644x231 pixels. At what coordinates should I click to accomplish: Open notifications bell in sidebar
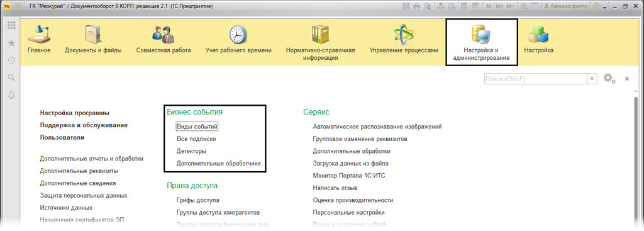11,95
